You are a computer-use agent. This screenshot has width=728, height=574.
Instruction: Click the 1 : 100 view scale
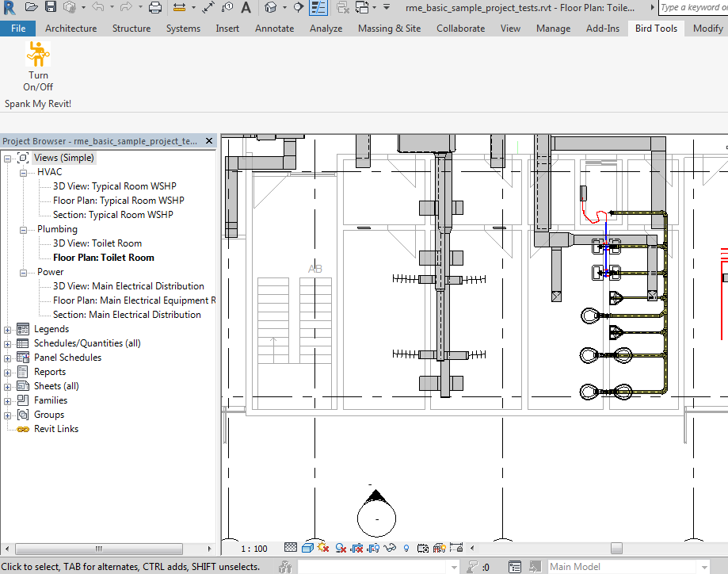tap(254, 549)
